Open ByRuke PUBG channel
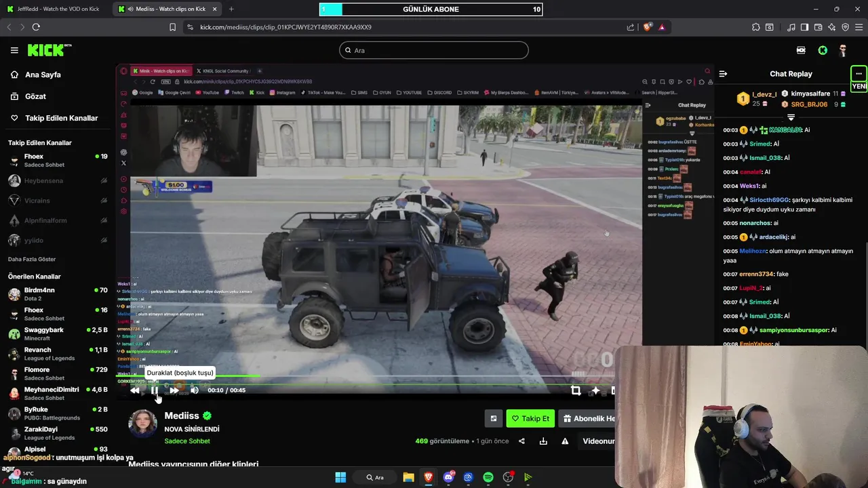The width and height of the screenshot is (868, 488). [x=58, y=413]
